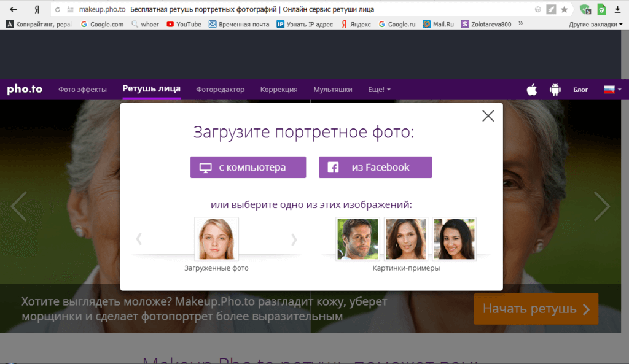Go to next slide with right arrow
629x364 pixels.
[x=601, y=206]
